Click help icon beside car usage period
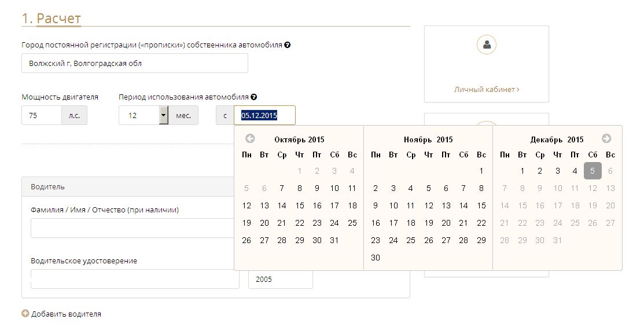644x327 pixels. click(254, 97)
